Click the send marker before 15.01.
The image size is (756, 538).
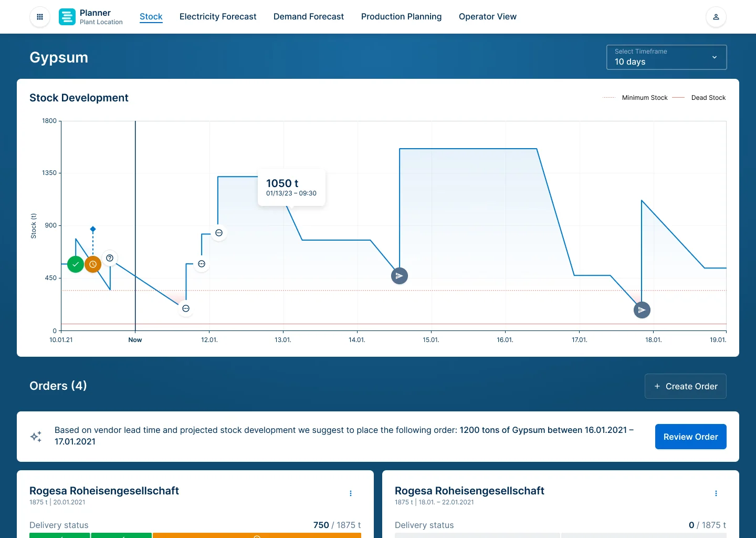[x=400, y=276]
